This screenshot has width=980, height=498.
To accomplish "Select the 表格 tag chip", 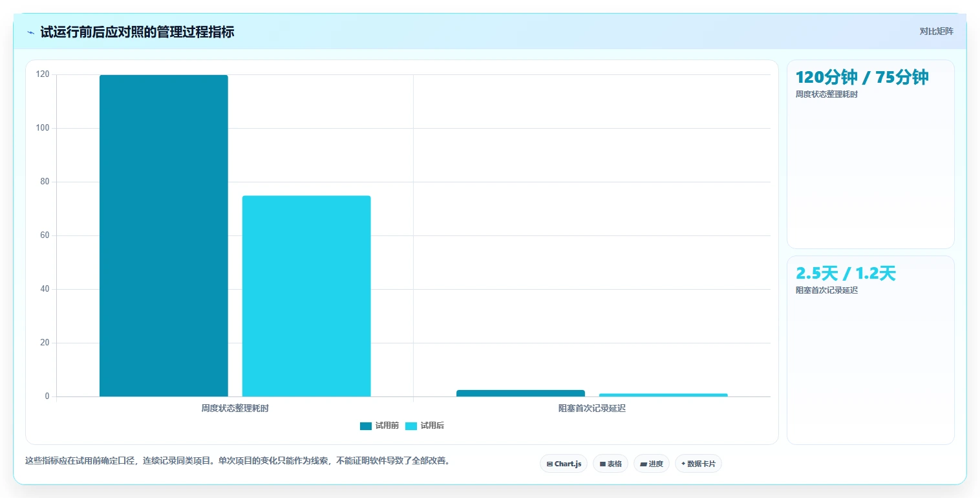I will tap(610, 464).
